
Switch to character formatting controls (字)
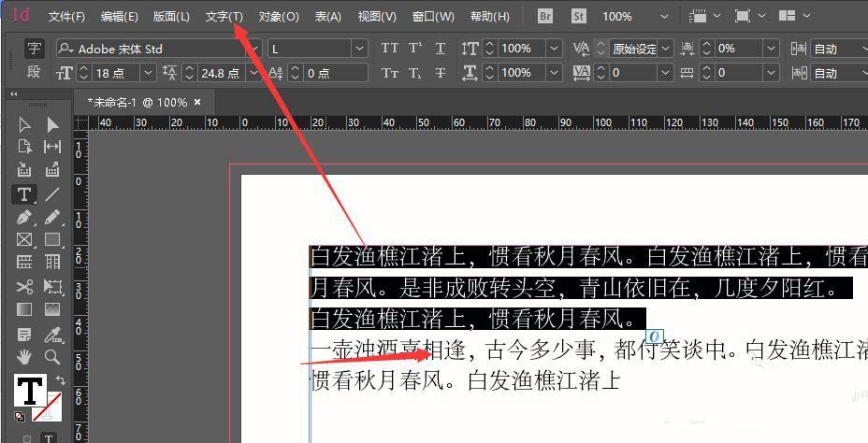click(35, 49)
